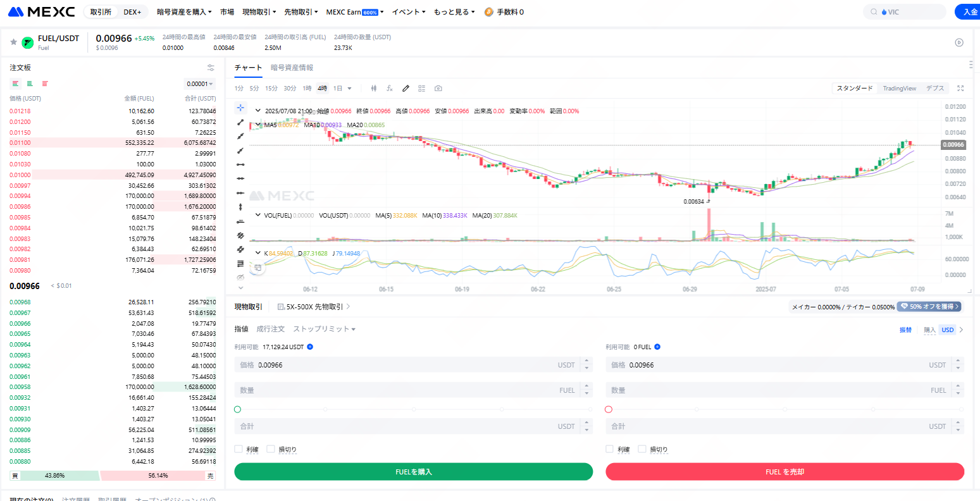Switch to 暗号資産情報 tab
Image resolution: width=980 pixels, height=501 pixels.
[292, 68]
